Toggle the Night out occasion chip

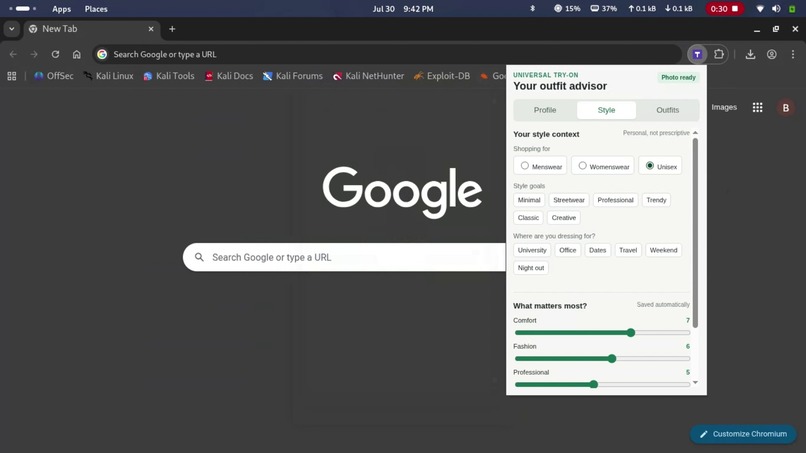[x=531, y=267]
